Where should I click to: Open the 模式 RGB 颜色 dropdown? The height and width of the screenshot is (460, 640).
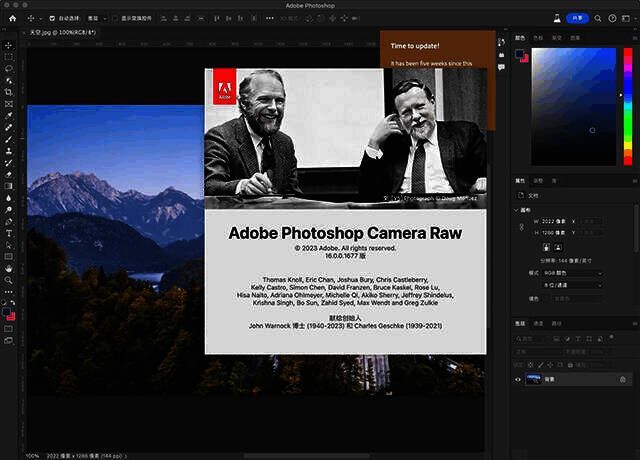[x=572, y=271]
